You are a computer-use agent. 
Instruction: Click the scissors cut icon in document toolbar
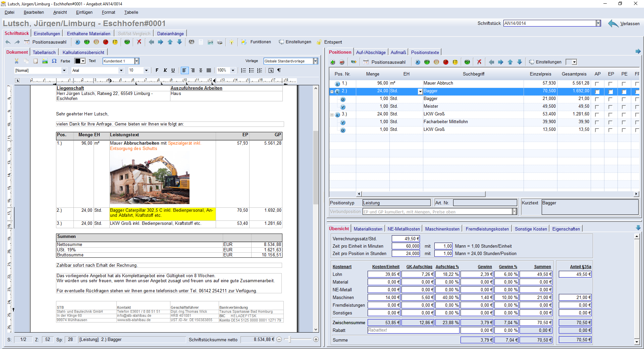(16, 61)
